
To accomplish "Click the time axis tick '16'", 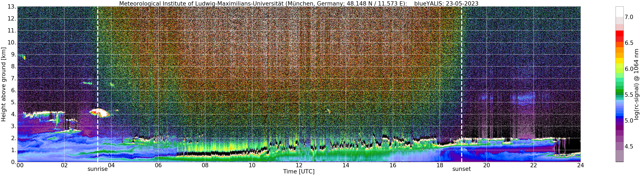I will [393, 165].
